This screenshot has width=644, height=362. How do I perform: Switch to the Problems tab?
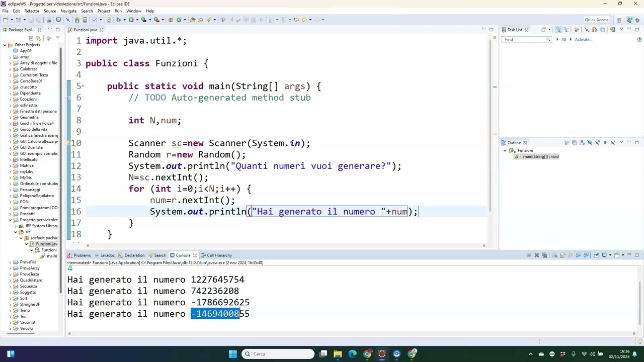[x=79, y=255]
